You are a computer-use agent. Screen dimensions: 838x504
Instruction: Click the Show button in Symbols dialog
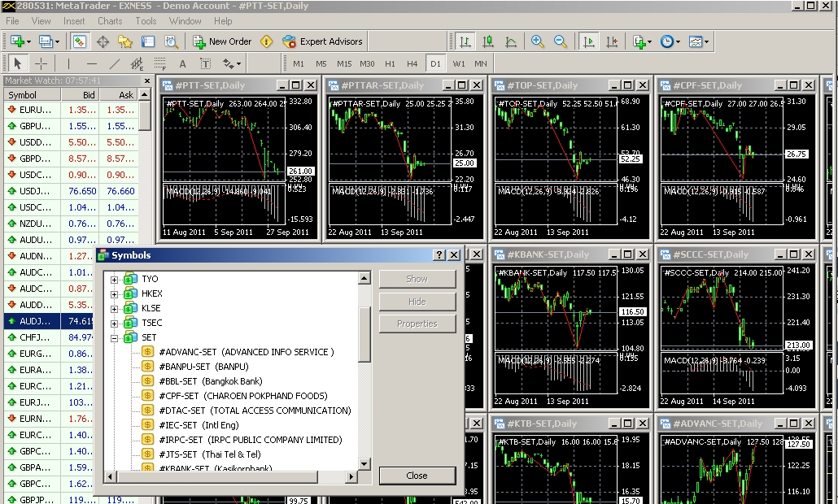(417, 279)
